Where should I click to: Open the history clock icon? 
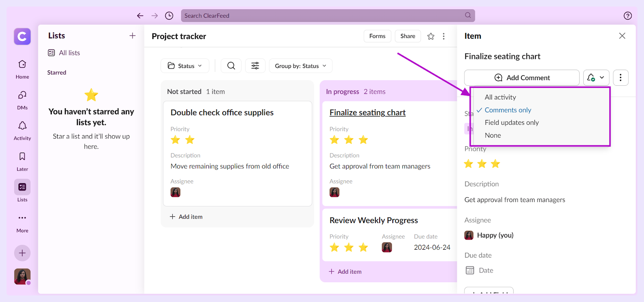click(169, 16)
